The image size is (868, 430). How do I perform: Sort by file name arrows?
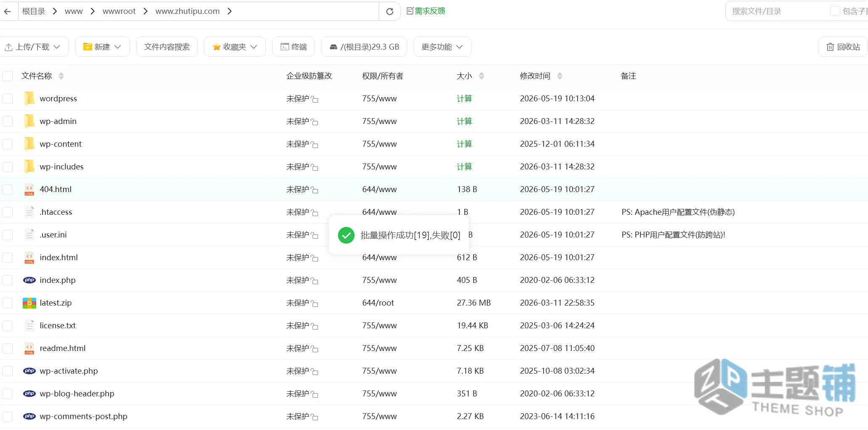click(61, 76)
